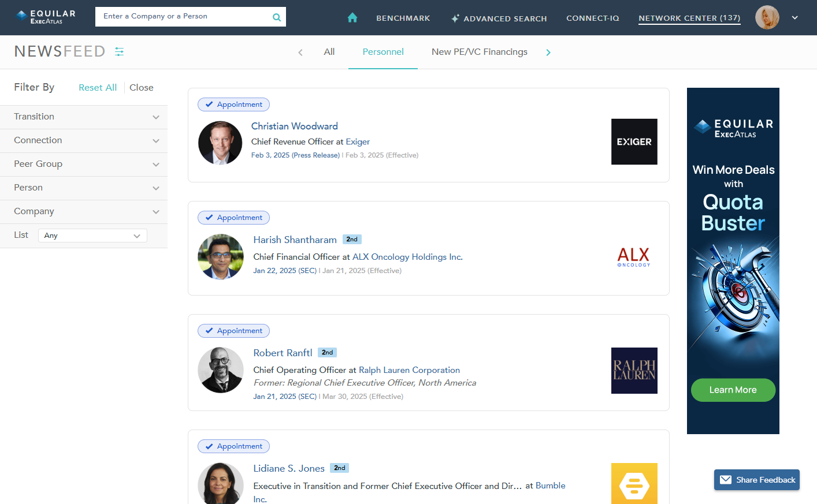Go to the home icon
This screenshot has width=817, height=504.
[352, 18]
